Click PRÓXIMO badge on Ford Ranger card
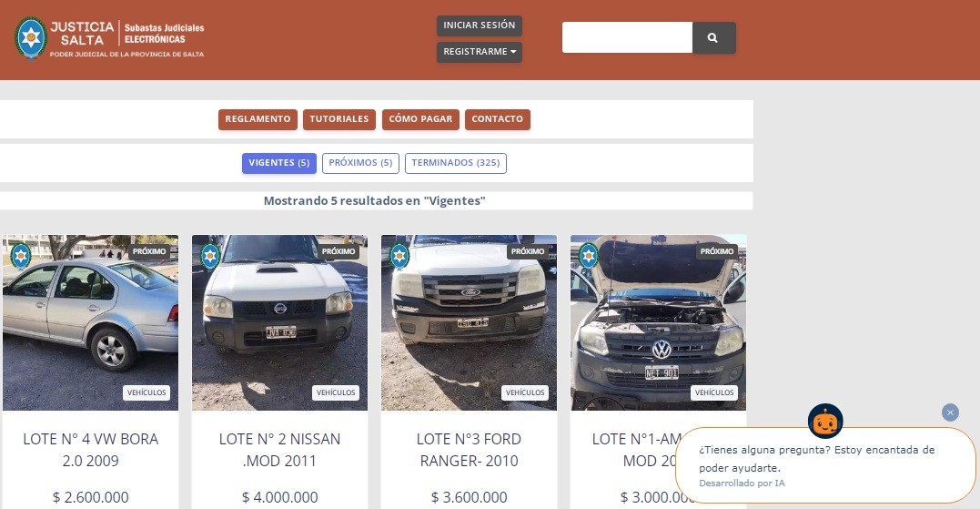This screenshot has width=980, height=509. point(528,251)
